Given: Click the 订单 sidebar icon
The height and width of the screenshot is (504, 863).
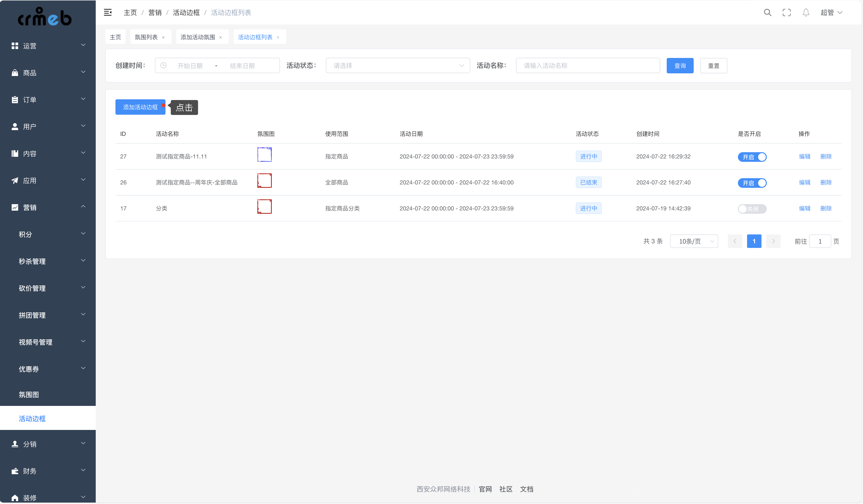Looking at the screenshot, I should [x=14, y=99].
